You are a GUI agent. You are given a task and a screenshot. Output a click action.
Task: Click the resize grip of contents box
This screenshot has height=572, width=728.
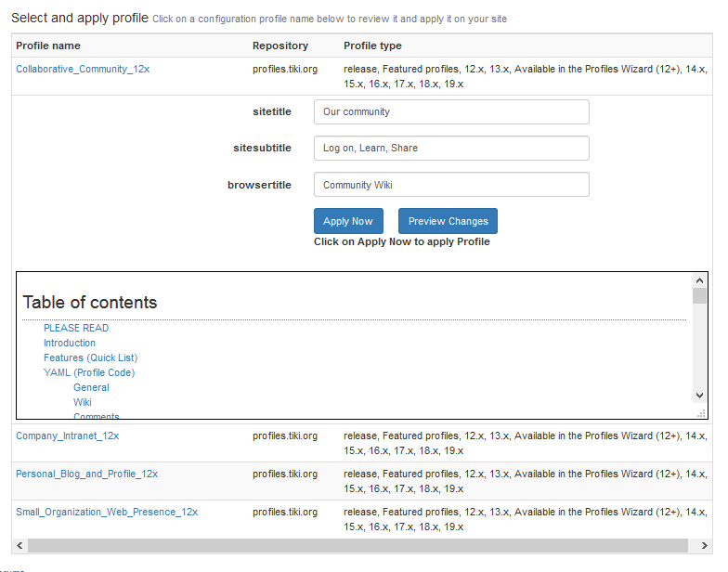(x=701, y=413)
